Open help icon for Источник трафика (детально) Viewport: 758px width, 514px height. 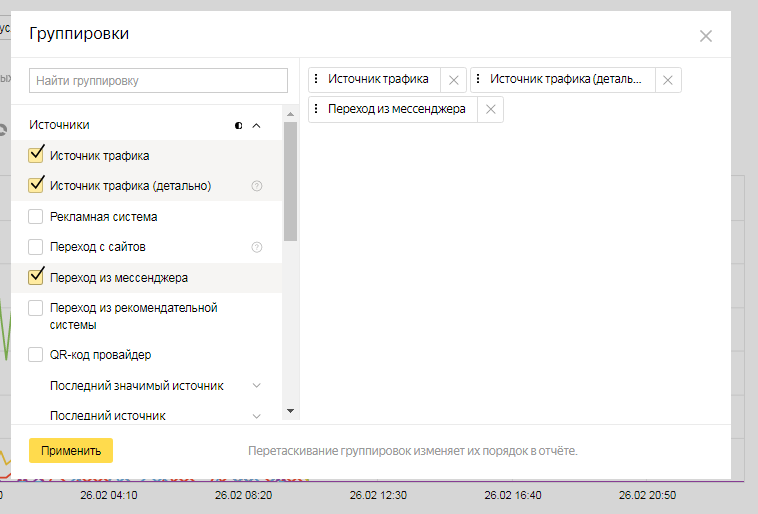(257, 186)
